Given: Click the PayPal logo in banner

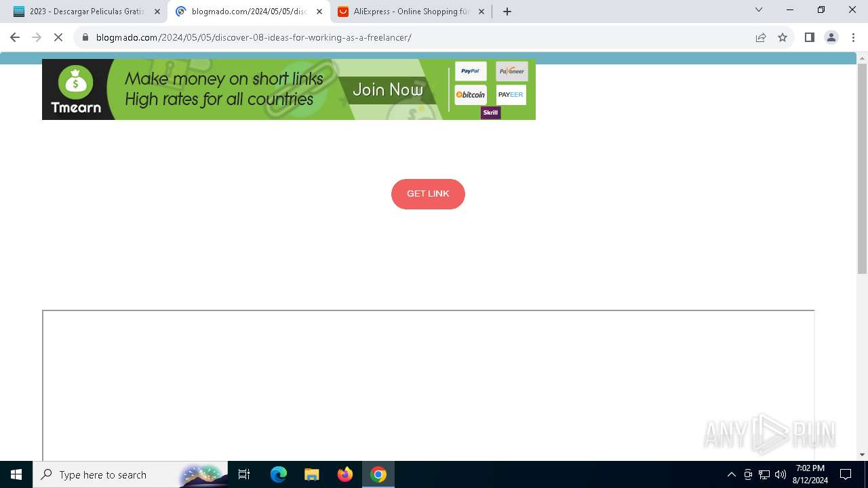Looking at the screenshot, I should coord(471,71).
